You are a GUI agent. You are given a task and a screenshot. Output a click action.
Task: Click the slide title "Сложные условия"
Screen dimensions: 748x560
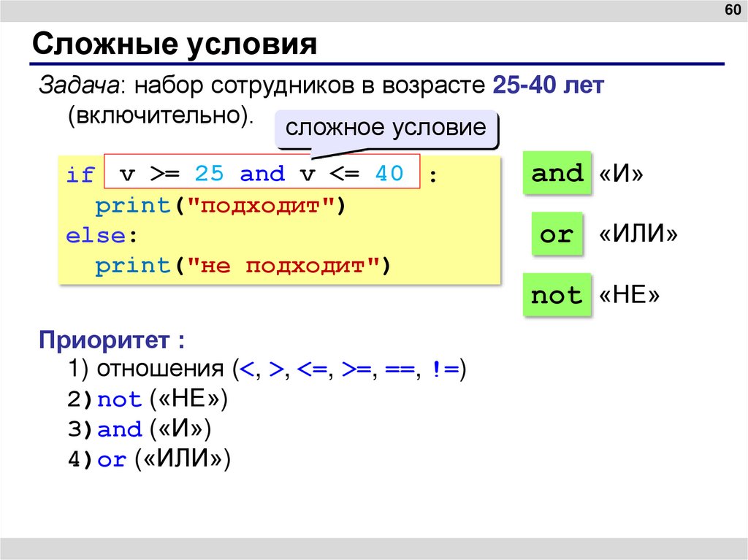point(174,44)
